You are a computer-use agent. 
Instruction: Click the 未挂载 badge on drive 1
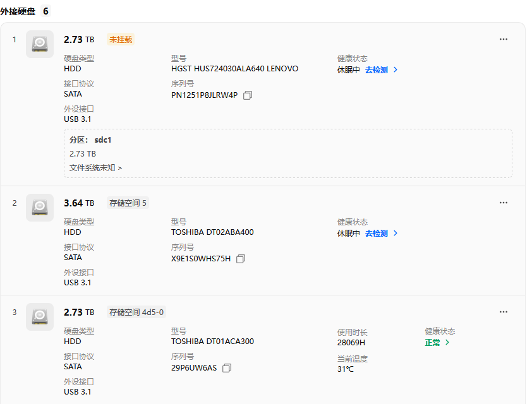click(x=120, y=39)
